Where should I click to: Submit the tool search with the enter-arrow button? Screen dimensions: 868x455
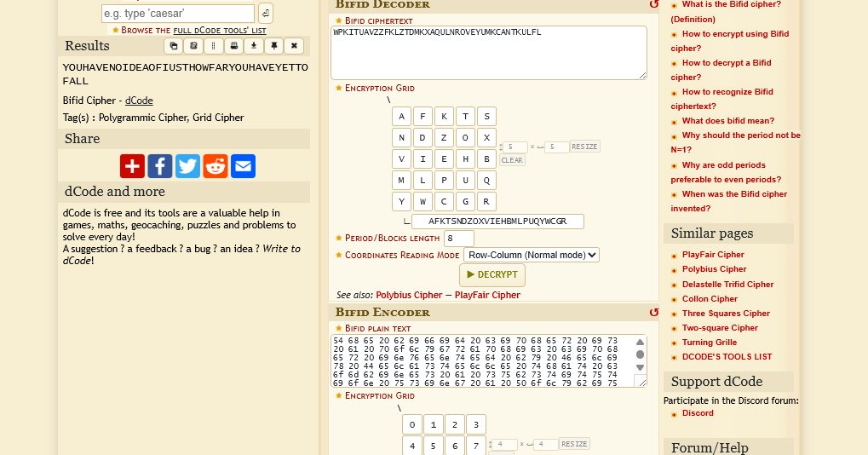coord(266,13)
